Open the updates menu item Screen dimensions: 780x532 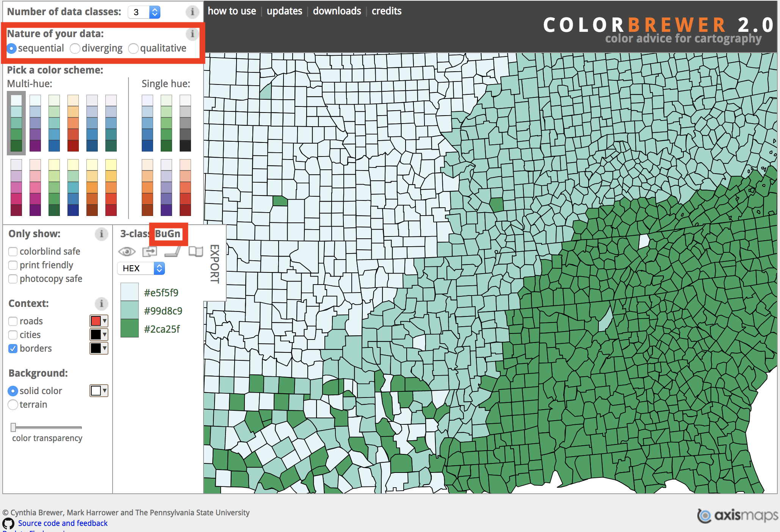click(284, 11)
